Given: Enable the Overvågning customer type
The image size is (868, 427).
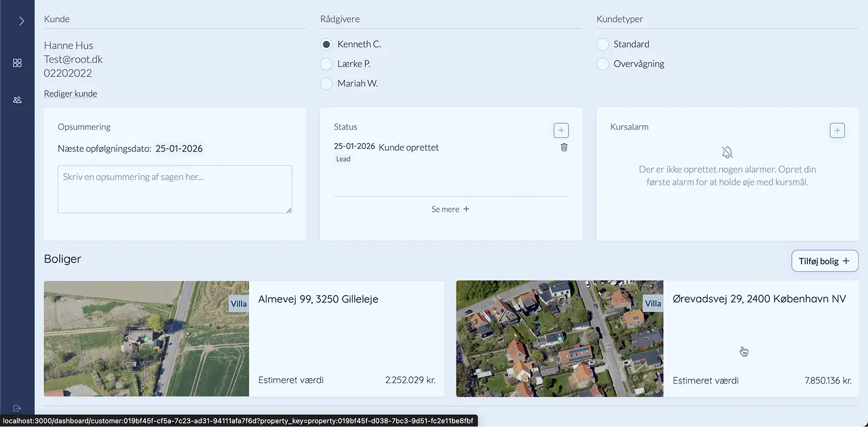Looking at the screenshot, I should (x=603, y=64).
